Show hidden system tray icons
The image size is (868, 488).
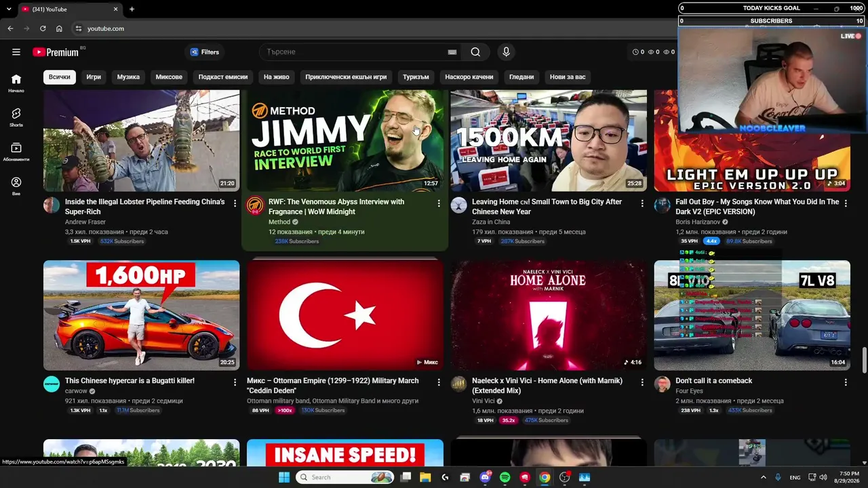coord(764,477)
